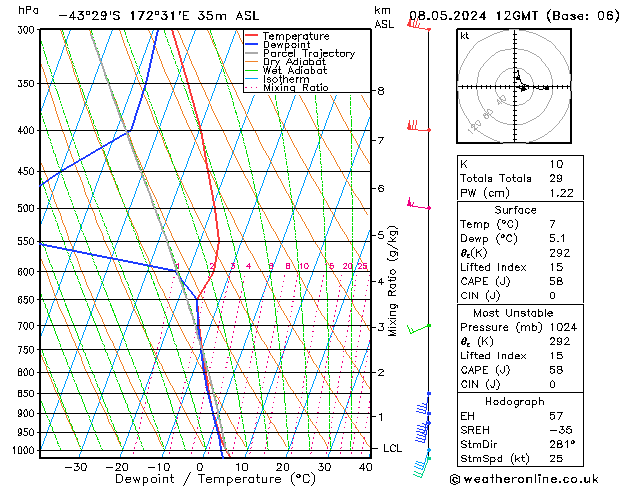Viewport: 629px width, 486px height.
Task: Click the StmDir value 281°
Action: (562, 445)
